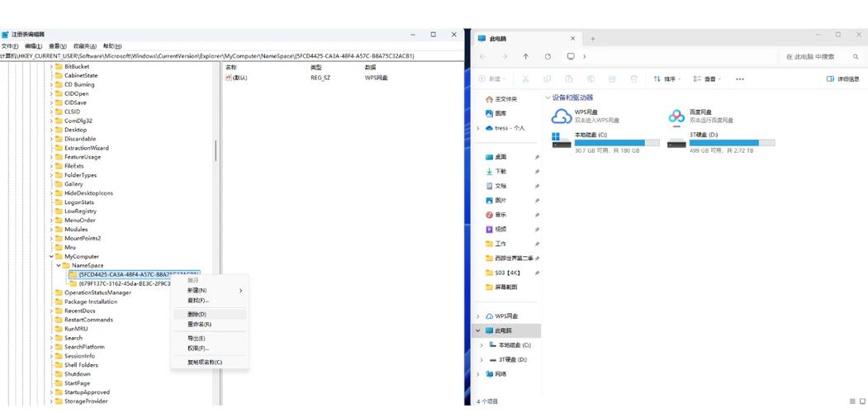This screenshot has height=413, width=868.
Task: Click the monitor icon in address bar
Action: click(x=571, y=56)
